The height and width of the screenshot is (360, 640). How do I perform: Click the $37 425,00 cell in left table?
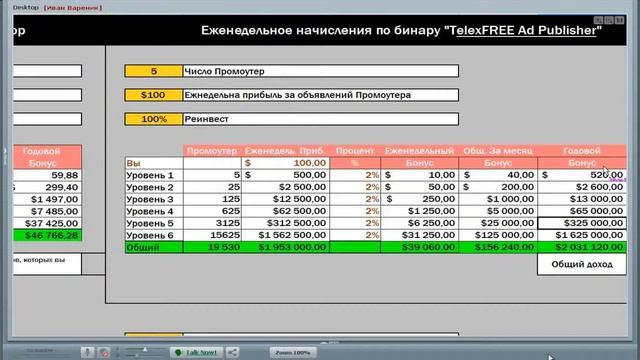click(47, 223)
